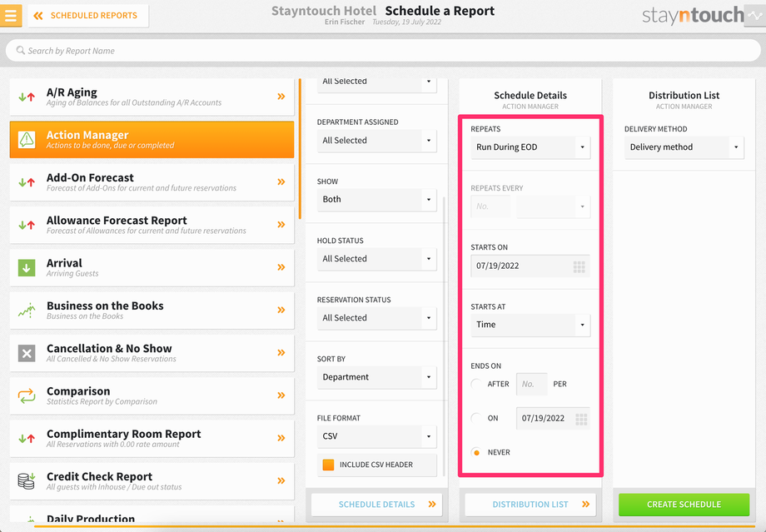This screenshot has height=532, width=766.
Task: Open the File Format CSV dropdown
Action: tap(376, 436)
